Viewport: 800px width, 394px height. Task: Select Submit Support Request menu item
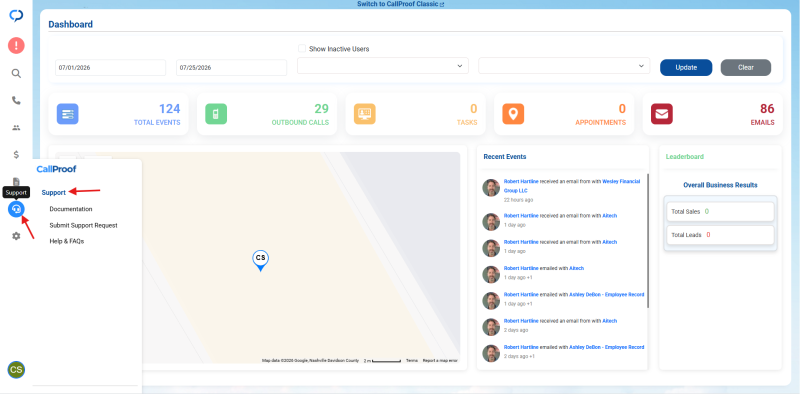84,225
